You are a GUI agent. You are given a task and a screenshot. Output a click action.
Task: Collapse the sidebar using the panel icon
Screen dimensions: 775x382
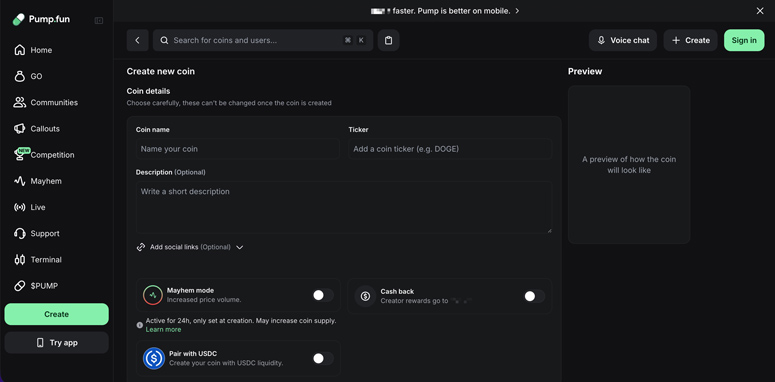99,21
